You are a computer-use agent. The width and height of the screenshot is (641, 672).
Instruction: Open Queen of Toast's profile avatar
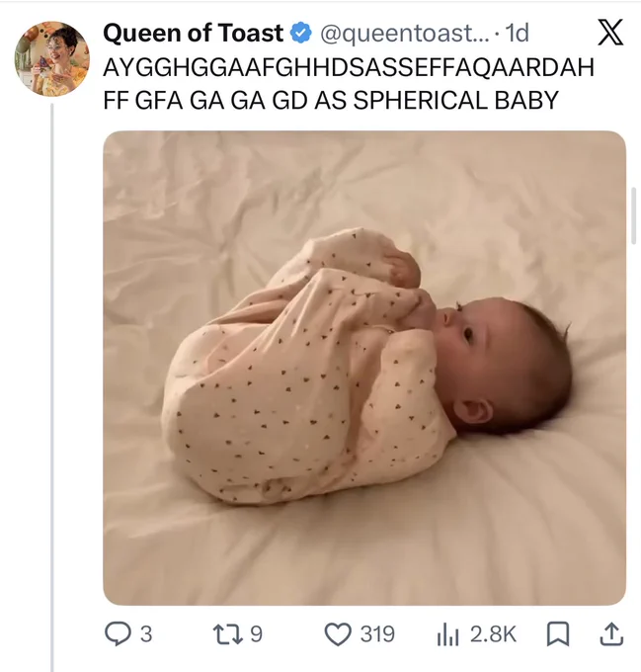(x=51, y=58)
